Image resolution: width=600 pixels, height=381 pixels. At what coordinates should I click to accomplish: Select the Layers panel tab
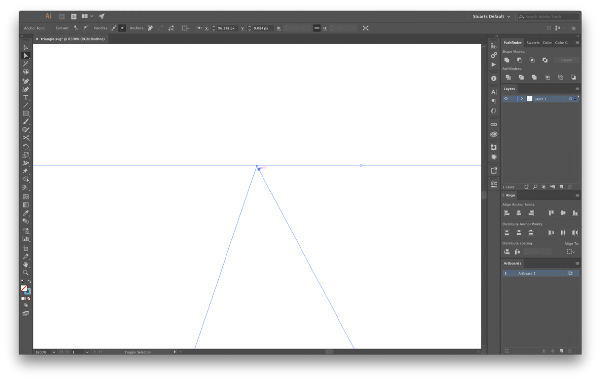coord(509,89)
